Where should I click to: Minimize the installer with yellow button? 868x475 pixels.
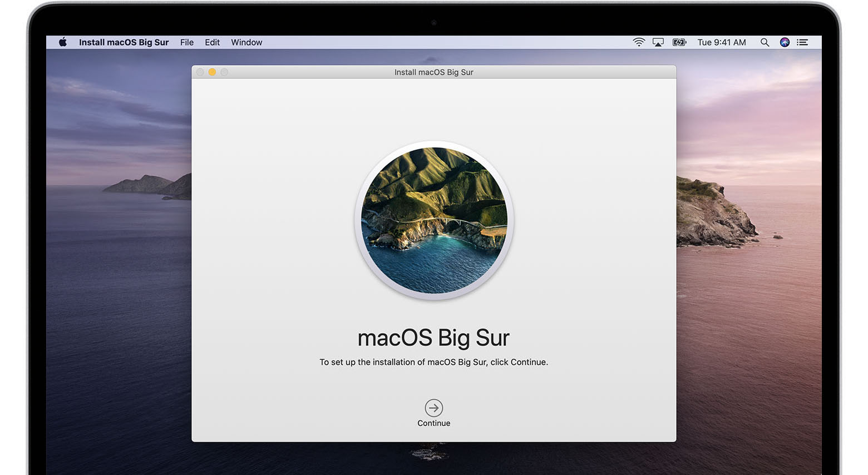[212, 72]
